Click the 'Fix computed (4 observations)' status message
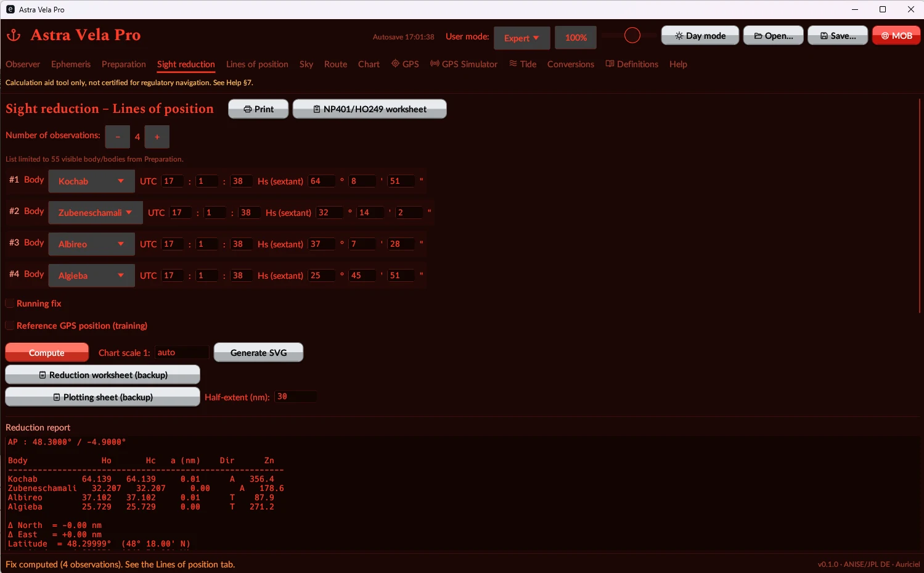Screen dimensions: 924x573 click(x=120, y=564)
